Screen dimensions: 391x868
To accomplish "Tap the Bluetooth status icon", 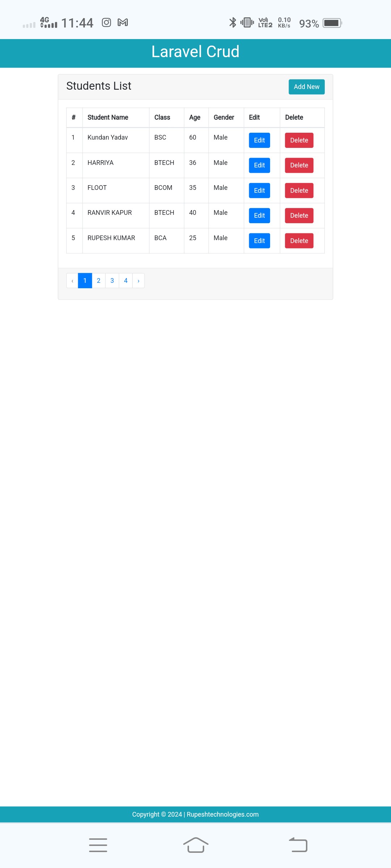I will point(233,22).
